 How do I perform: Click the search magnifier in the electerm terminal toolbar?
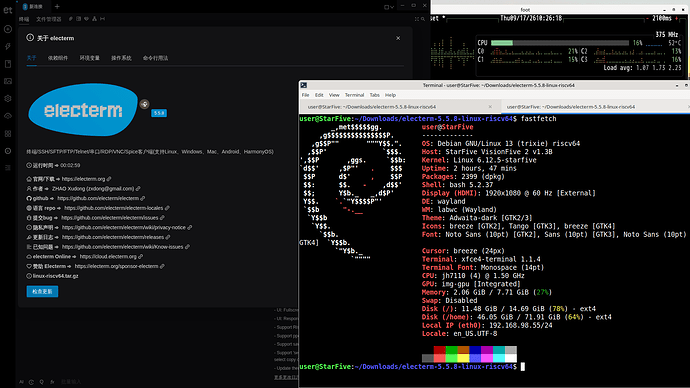point(423,19)
